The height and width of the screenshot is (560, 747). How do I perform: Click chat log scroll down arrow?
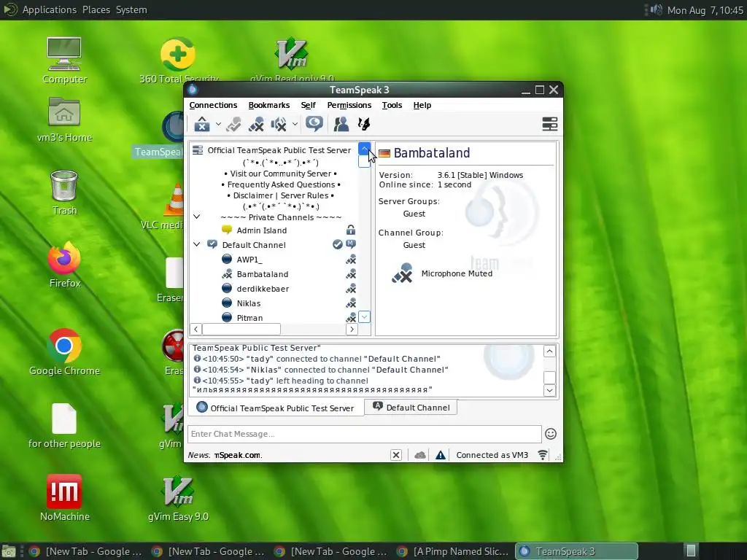[x=549, y=391]
